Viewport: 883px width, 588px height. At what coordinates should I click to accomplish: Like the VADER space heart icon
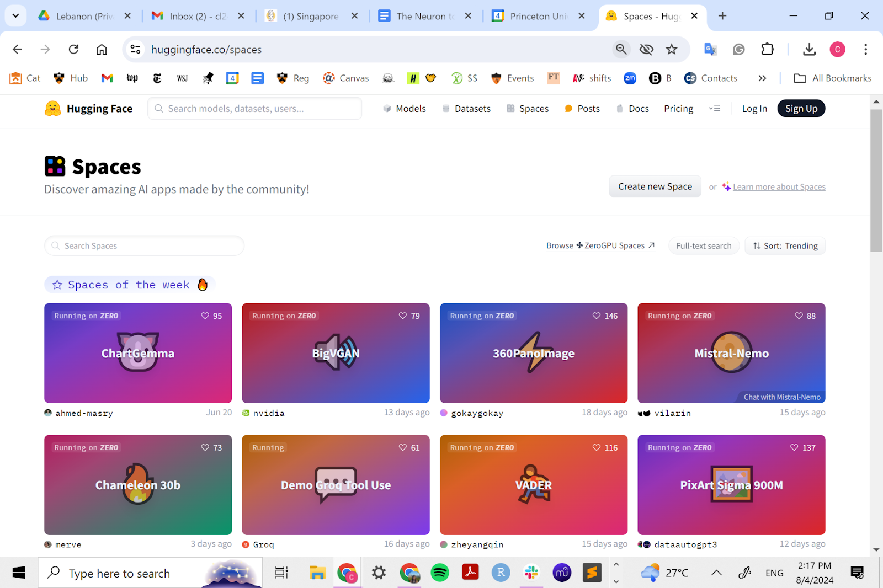click(x=597, y=448)
